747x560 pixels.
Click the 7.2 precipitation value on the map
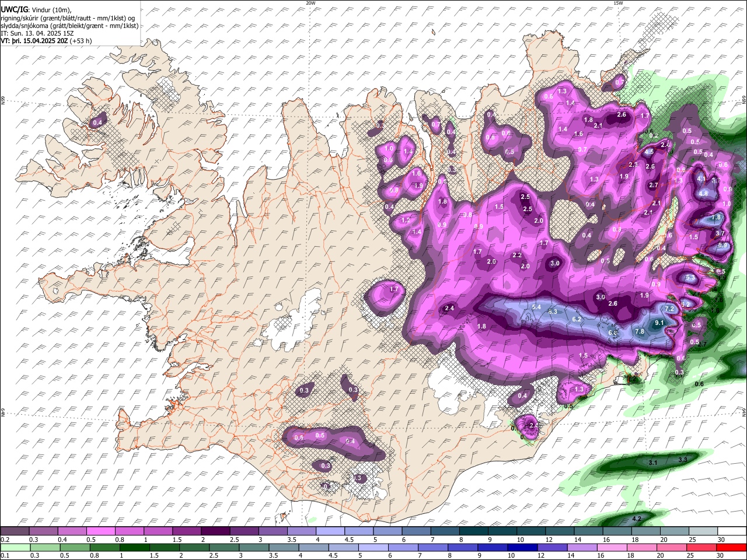[x=669, y=308]
